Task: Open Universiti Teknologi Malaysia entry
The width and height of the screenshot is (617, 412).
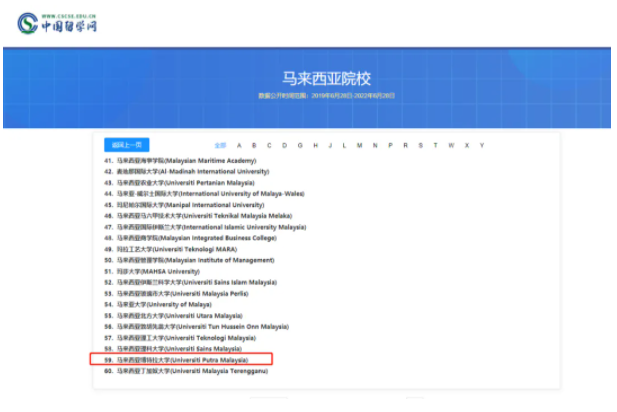Action: [x=180, y=338]
